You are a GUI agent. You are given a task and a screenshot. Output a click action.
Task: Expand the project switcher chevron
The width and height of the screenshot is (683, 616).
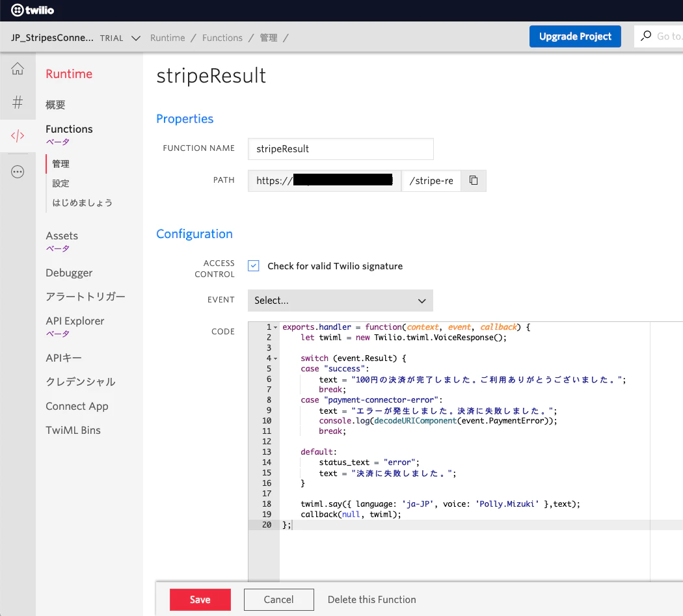[136, 38]
